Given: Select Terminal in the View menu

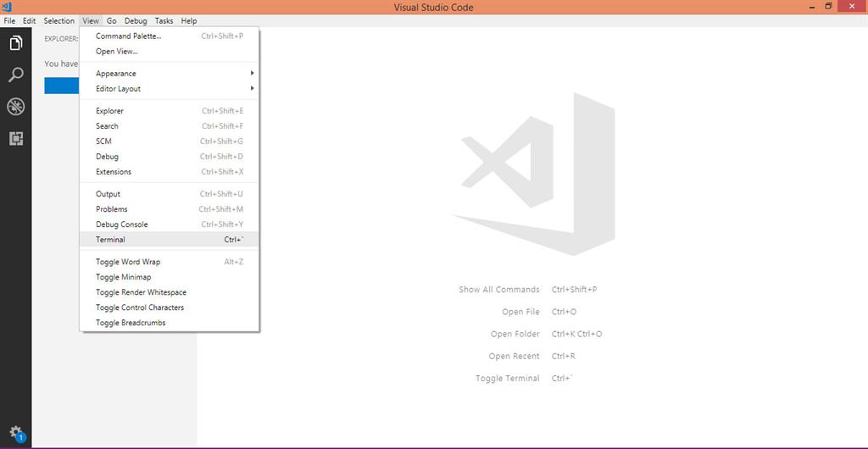Looking at the screenshot, I should (170, 240).
